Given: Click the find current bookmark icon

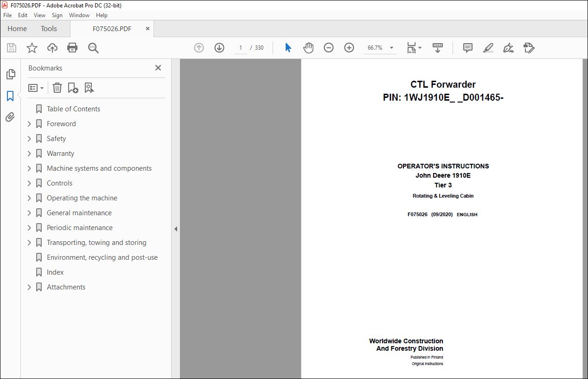Looking at the screenshot, I should tap(89, 88).
